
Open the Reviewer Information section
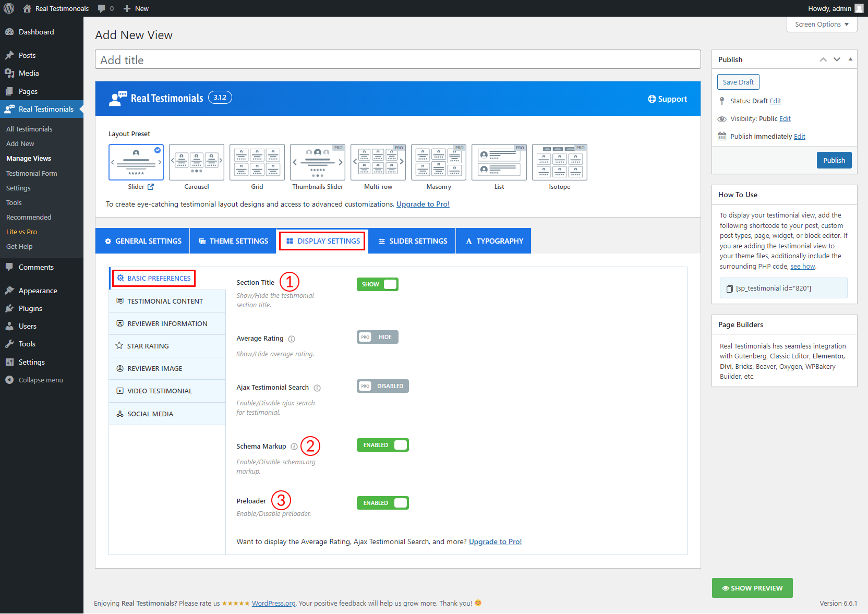(167, 323)
